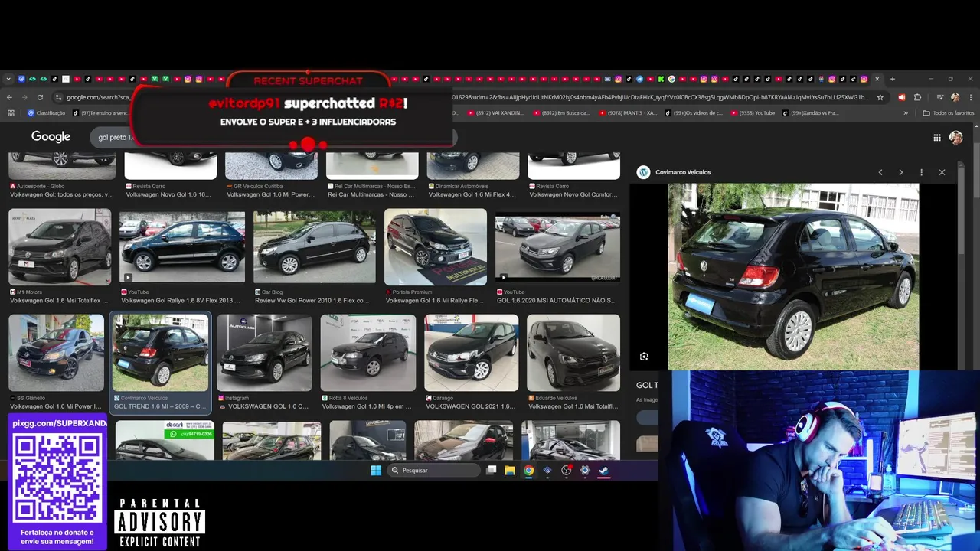
Task: Close the active browser tab
Action: [x=877, y=79]
